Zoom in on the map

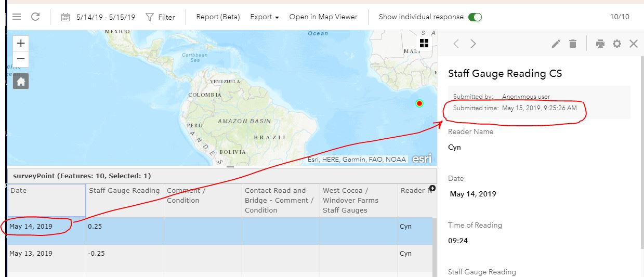[21, 43]
